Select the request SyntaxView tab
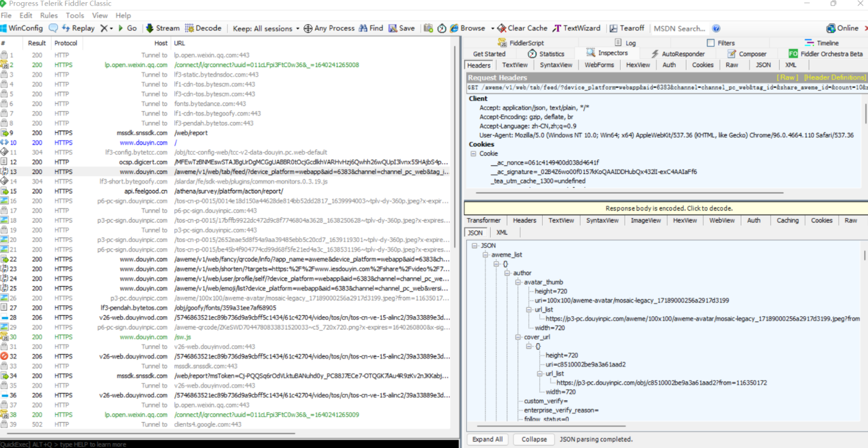Image resolution: width=868 pixels, height=448 pixels. tap(556, 65)
